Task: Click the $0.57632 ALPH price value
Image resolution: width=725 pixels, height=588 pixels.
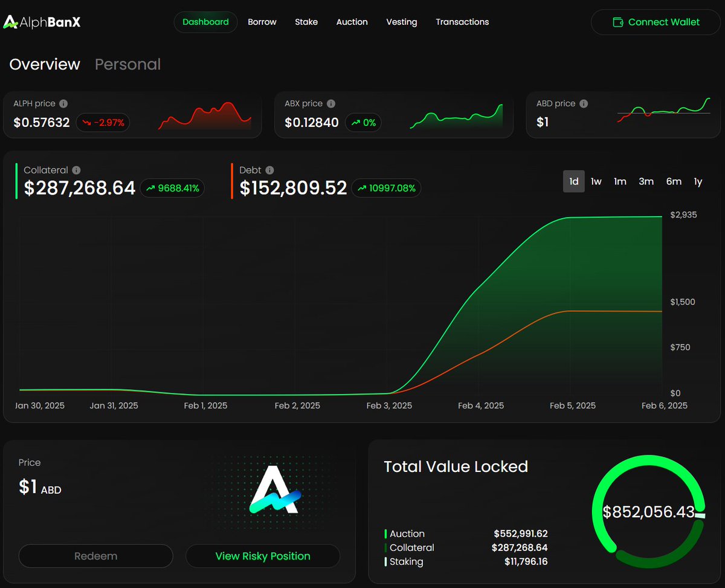Action: click(x=42, y=123)
